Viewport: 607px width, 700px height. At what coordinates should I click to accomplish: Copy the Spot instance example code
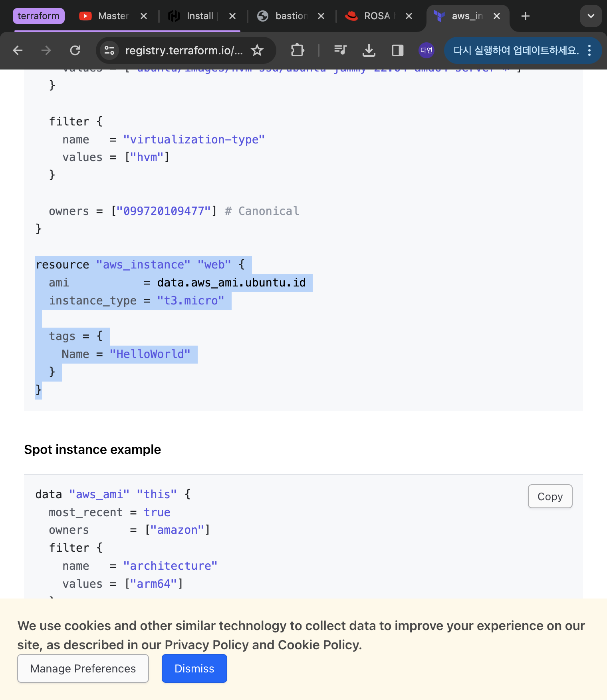pyautogui.click(x=550, y=496)
